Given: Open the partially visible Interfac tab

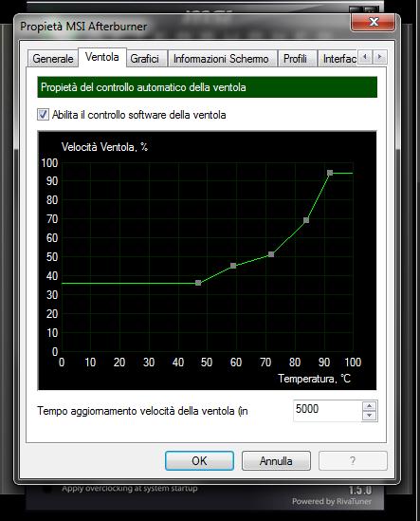Looking at the screenshot, I should click(x=338, y=59).
